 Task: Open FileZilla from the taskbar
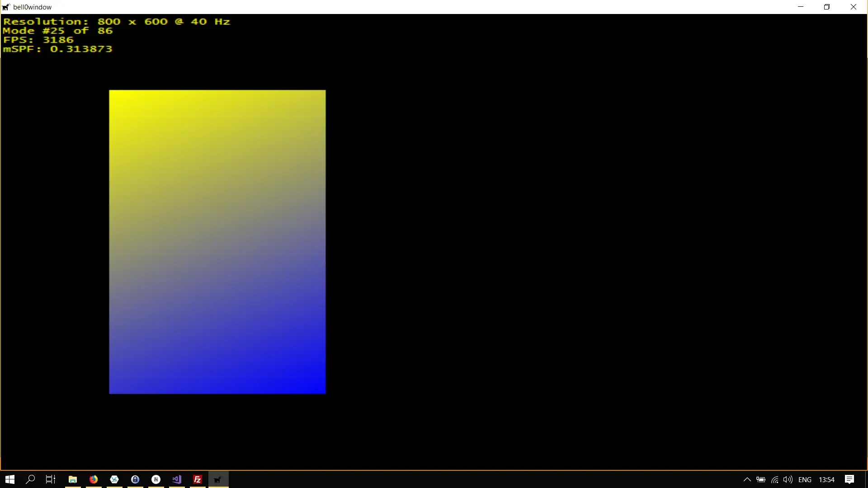[x=197, y=479]
